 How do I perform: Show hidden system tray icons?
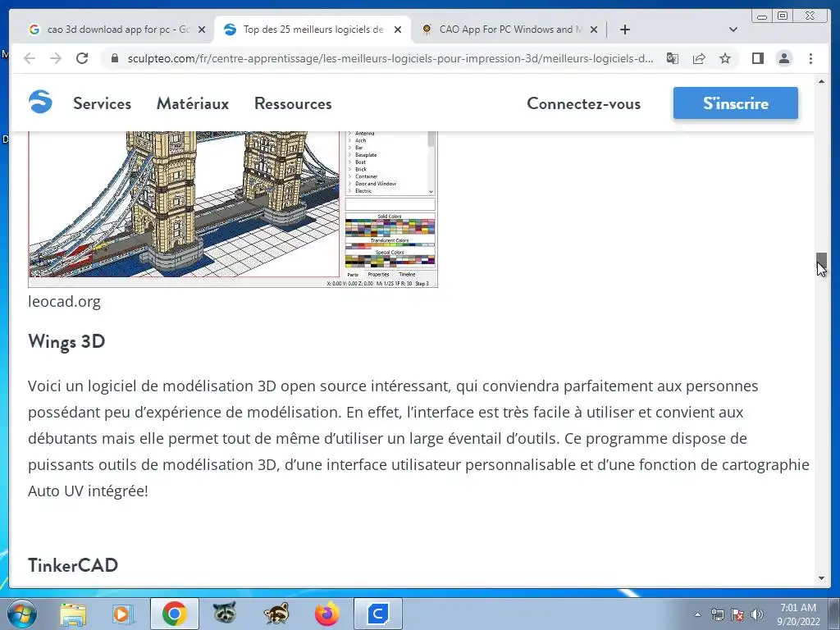[x=697, y=614]
